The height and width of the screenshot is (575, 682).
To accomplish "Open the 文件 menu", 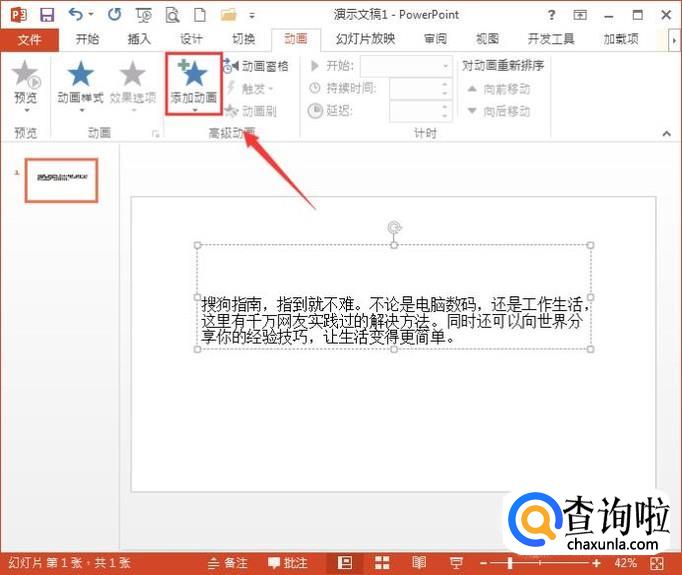I will click(29, 40).
